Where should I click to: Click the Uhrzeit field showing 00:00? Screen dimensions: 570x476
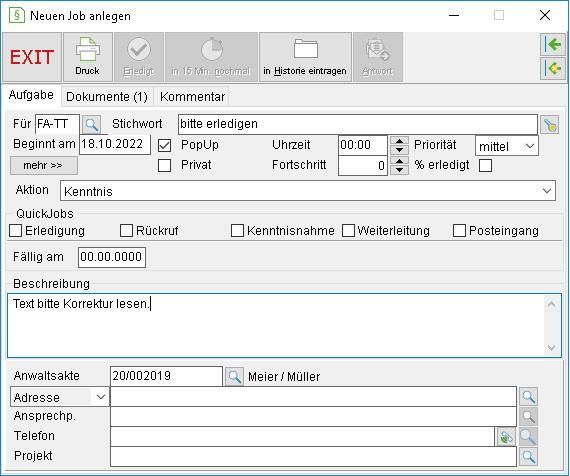363,145
